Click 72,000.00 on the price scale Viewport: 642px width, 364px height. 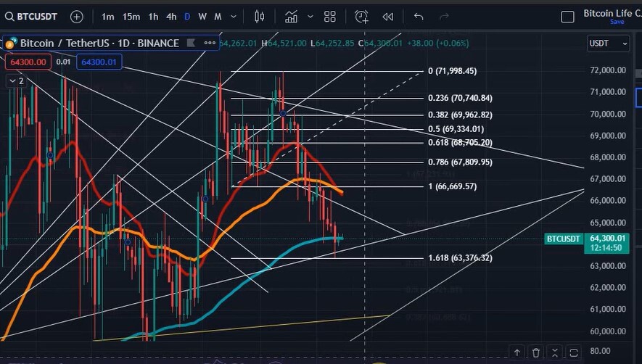click(608, 70)
